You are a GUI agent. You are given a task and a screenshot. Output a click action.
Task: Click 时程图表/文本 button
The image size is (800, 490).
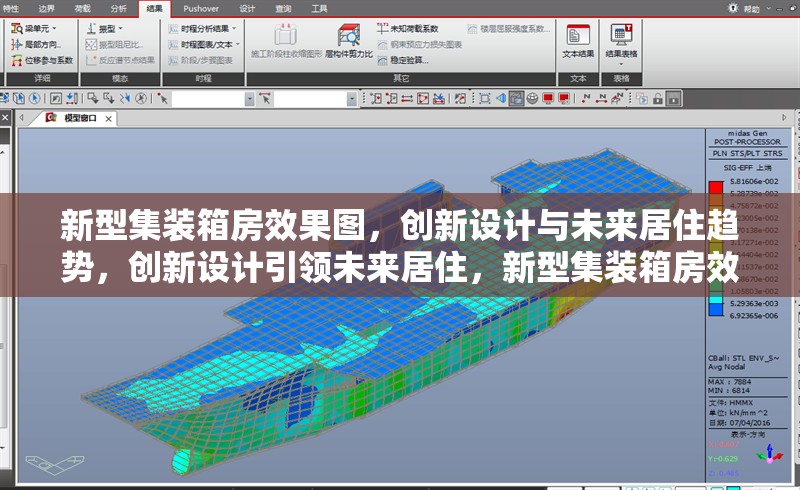tap(203, 45)
